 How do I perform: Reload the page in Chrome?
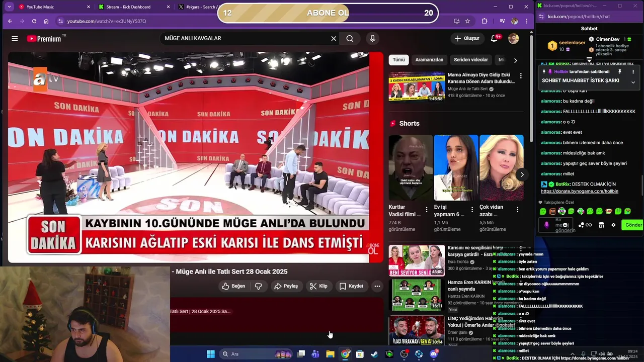coord(34,21)
